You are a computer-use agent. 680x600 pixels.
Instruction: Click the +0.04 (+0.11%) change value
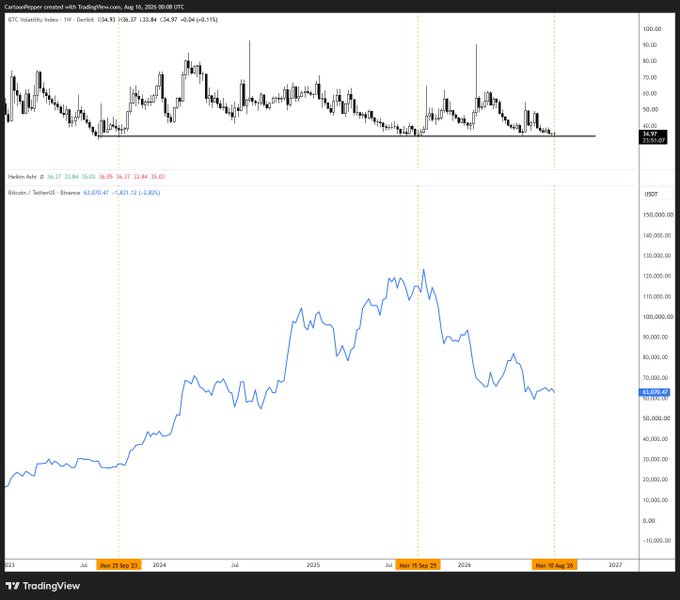click(199, 20)
